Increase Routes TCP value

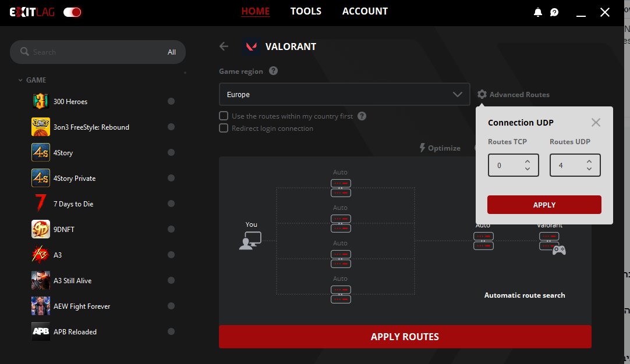click(x=527, y=161)
